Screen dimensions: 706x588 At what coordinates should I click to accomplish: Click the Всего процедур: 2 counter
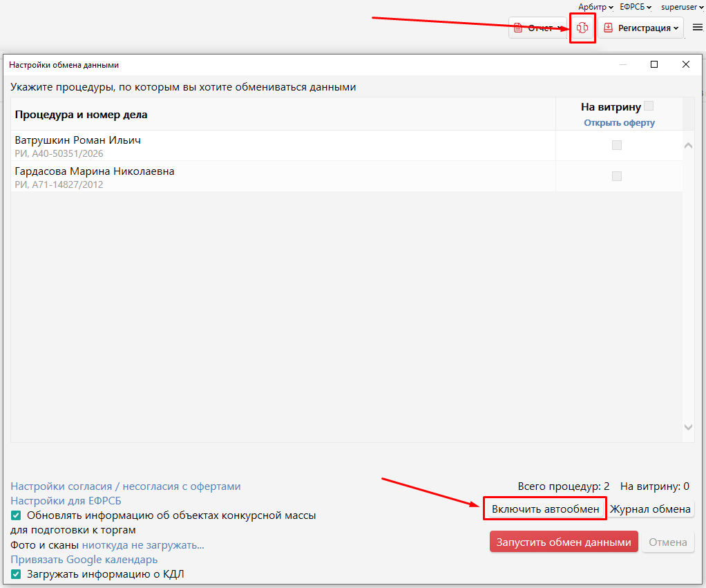[x=563, y=486]
